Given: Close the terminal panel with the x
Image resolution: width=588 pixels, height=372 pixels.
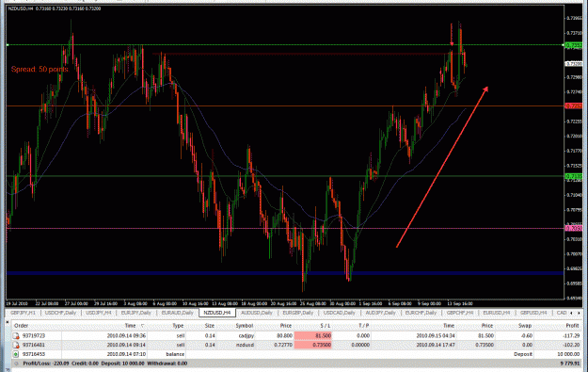Looking at the screenshot, I should click(x=8, y=322).
